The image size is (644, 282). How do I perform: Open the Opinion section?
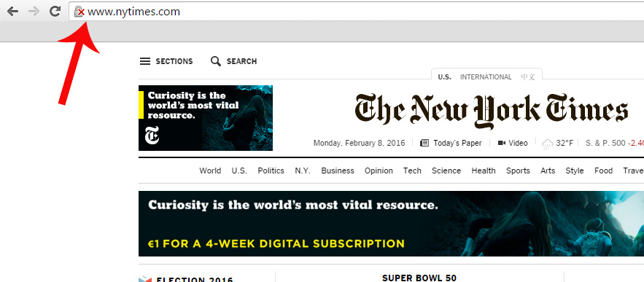pos(379,171)
